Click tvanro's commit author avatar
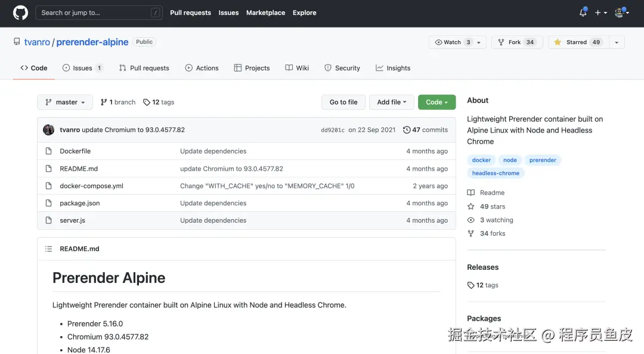644x354 pixels. pyautogui.click(x=49, y=130)
